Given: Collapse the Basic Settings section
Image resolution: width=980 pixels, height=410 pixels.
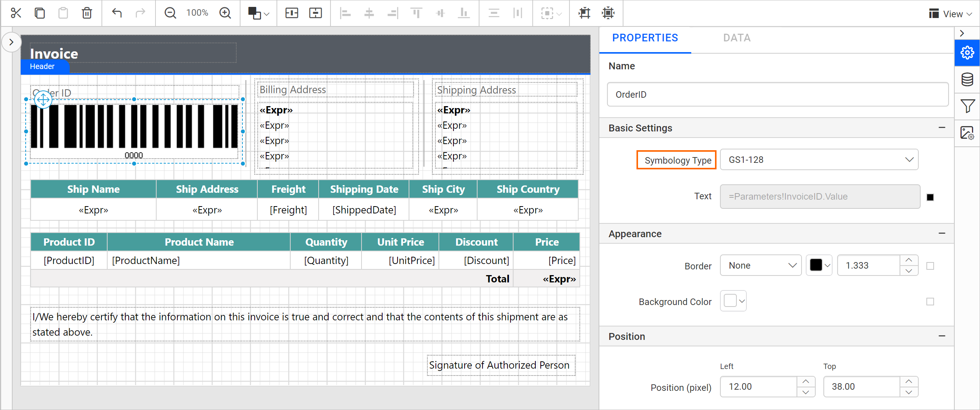Looking at the screenshot, I should click(x=942, y=128).
